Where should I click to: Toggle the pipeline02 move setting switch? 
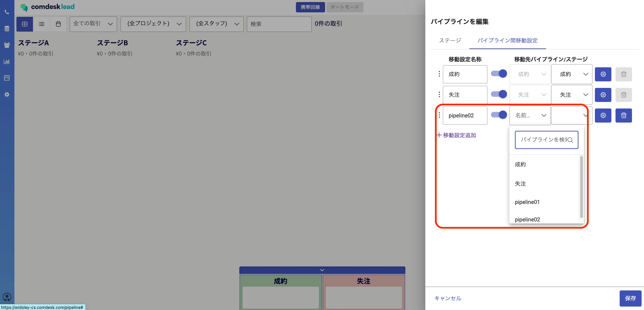coord(499,115)
